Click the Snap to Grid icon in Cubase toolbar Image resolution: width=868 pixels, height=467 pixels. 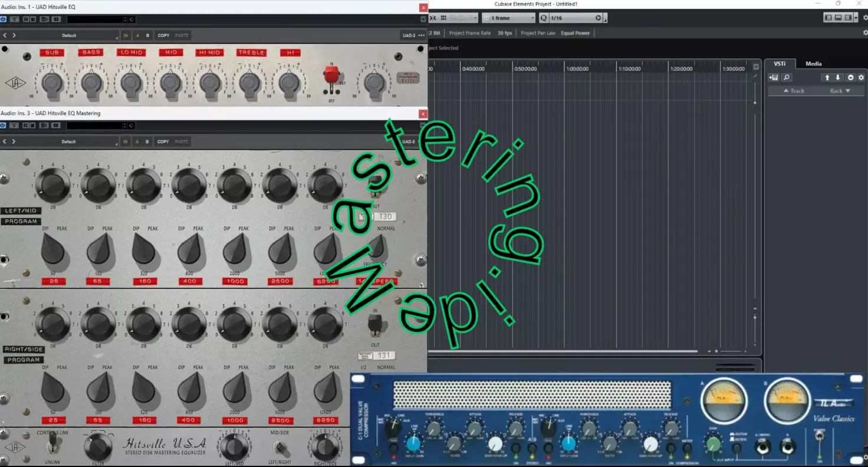coord(443,18)
